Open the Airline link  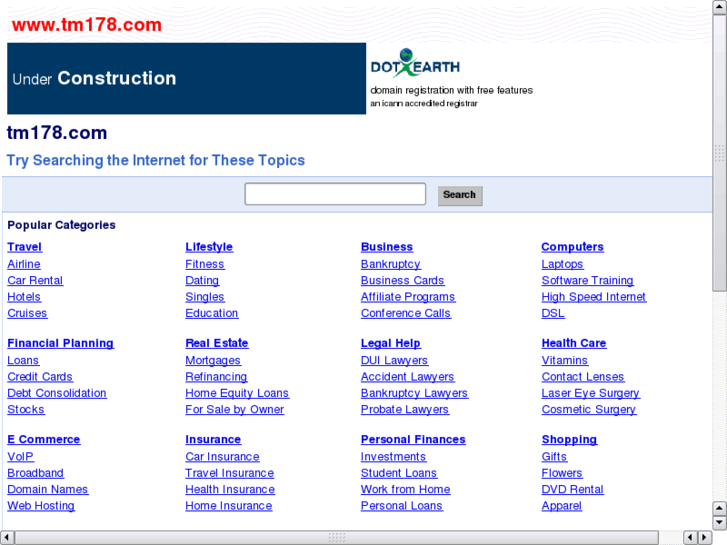24,264
